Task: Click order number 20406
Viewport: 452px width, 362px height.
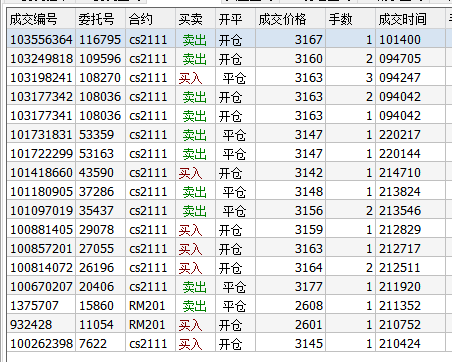Action: [96, 287]
